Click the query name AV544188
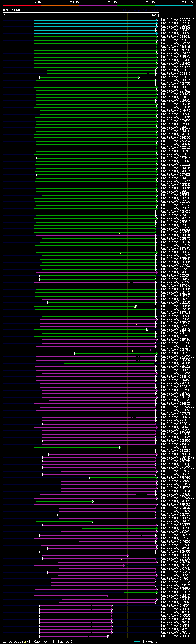This screenshot has height=644, width=196. [x=12, y=10]
